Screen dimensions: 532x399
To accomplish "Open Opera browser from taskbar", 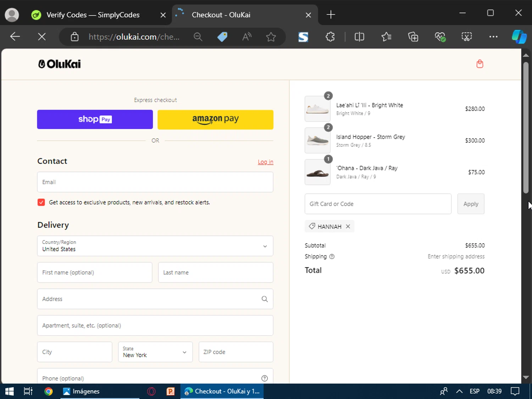I will tap(151, 391).
